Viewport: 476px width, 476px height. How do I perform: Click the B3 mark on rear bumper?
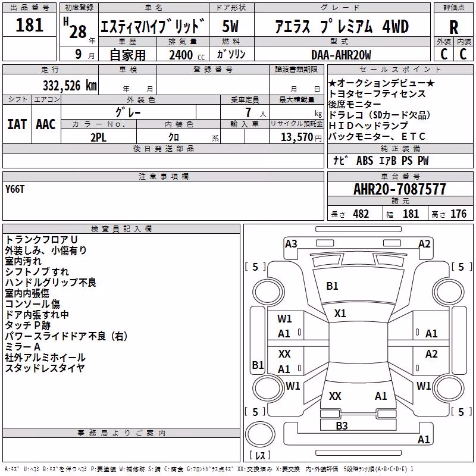(342, 425)
